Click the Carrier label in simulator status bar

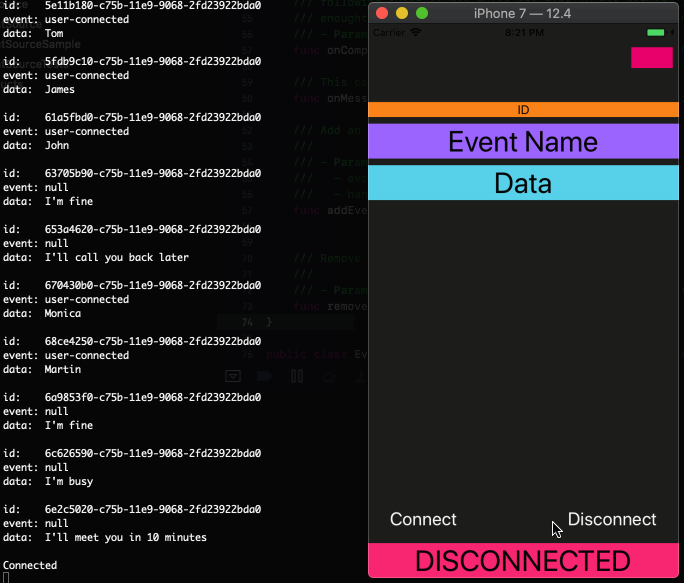pos(389,33)
